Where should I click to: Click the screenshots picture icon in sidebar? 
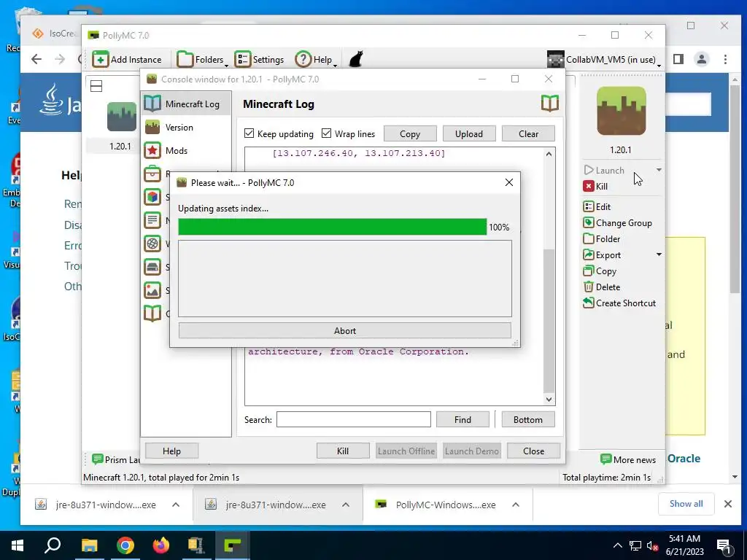[x=152, y=290]
